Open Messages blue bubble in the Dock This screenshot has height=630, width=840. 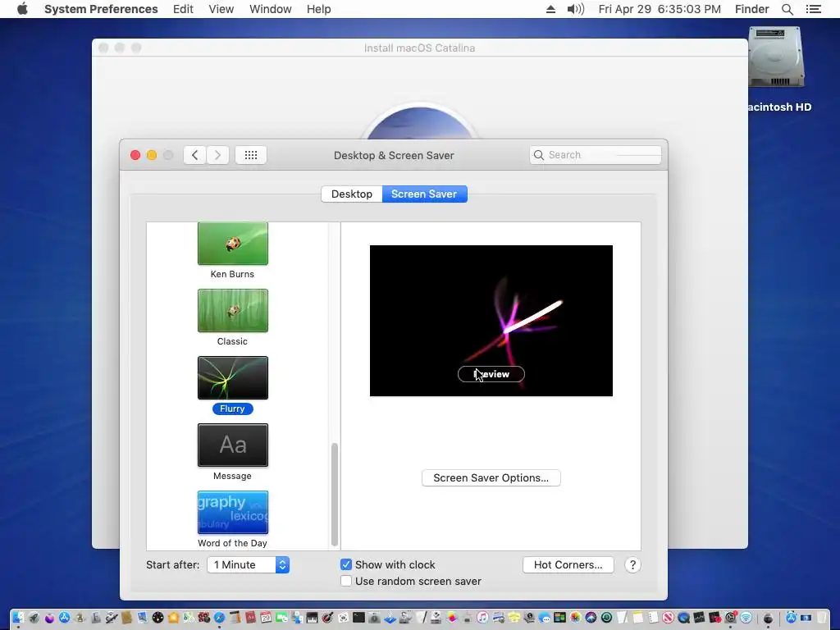tap(545, 618)
